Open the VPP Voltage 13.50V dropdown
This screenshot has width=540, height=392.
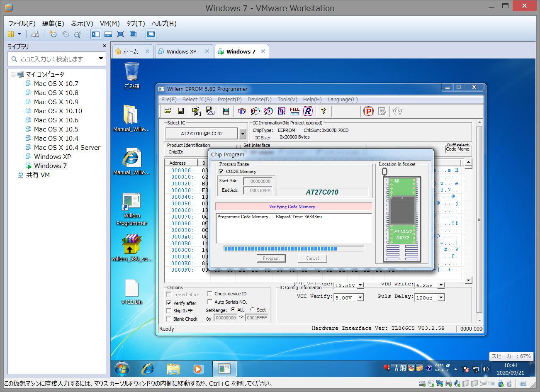360,285
